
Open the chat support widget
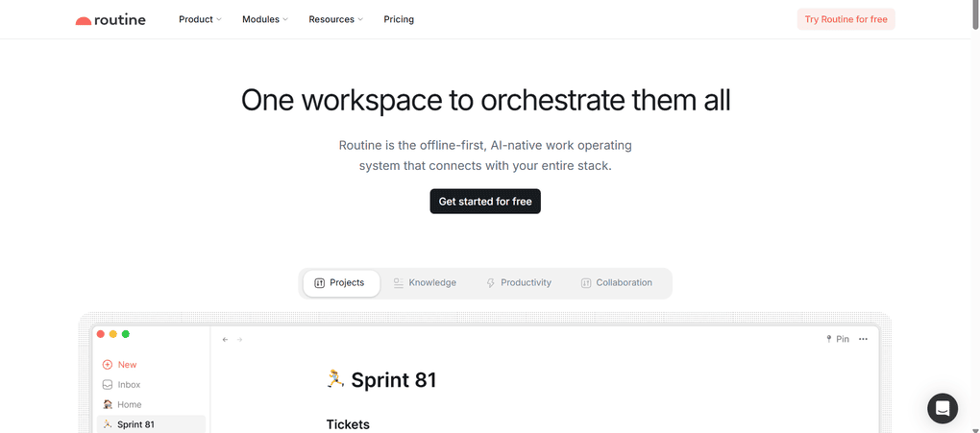pyautogui.click(x=943, y=409)
